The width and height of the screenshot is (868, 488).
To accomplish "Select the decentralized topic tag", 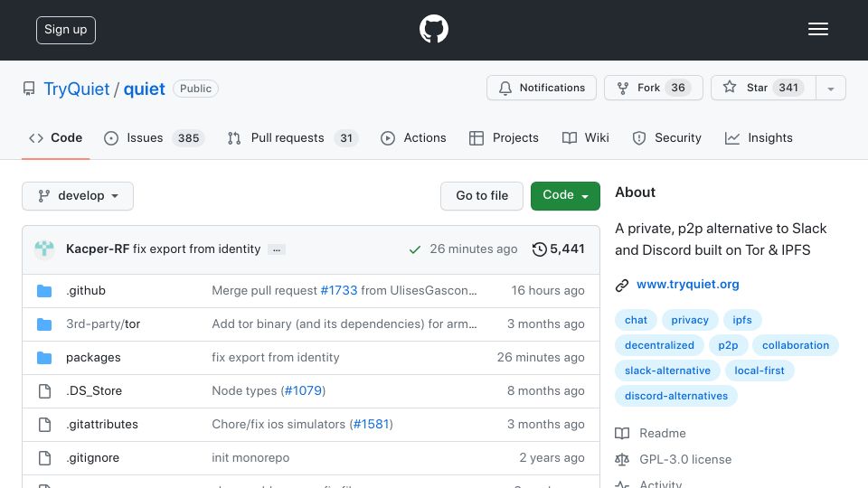I will 659,345.
